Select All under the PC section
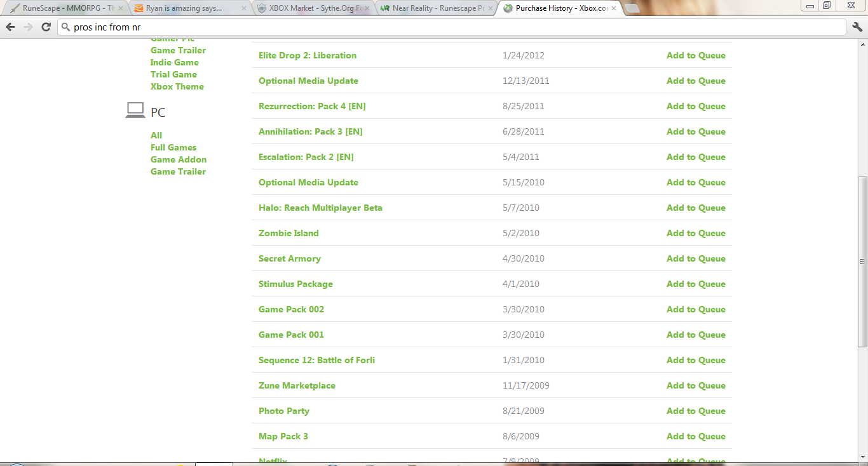 point(156,135)
